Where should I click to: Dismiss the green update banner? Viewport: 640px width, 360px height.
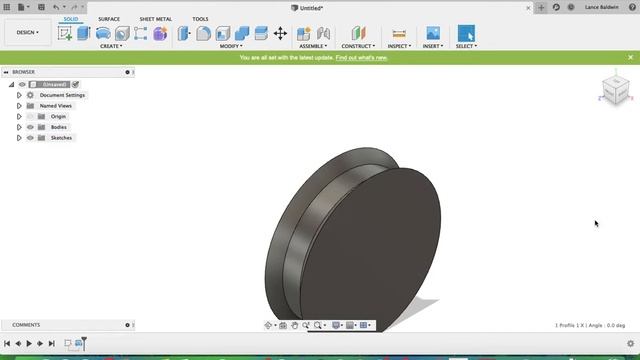pyautogui.click(x=630, y=58)
